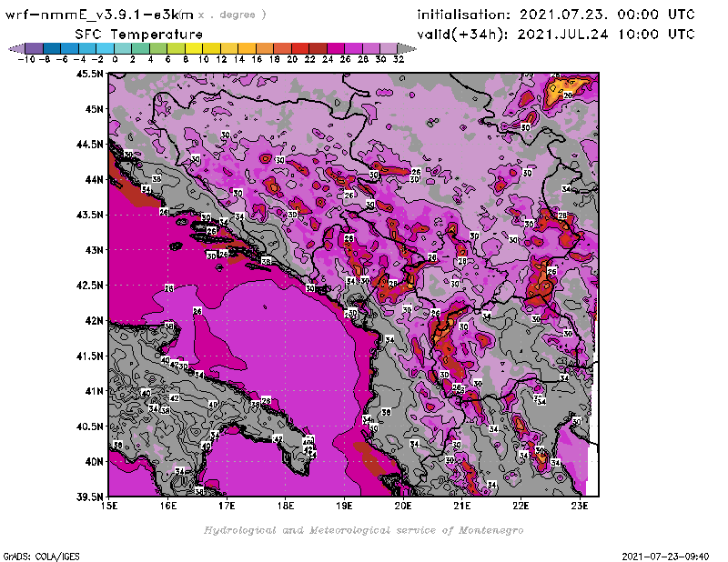The image size is (728, 562).
Task: Click the 40.5N latitude axis label
Action: coord(89,427)
